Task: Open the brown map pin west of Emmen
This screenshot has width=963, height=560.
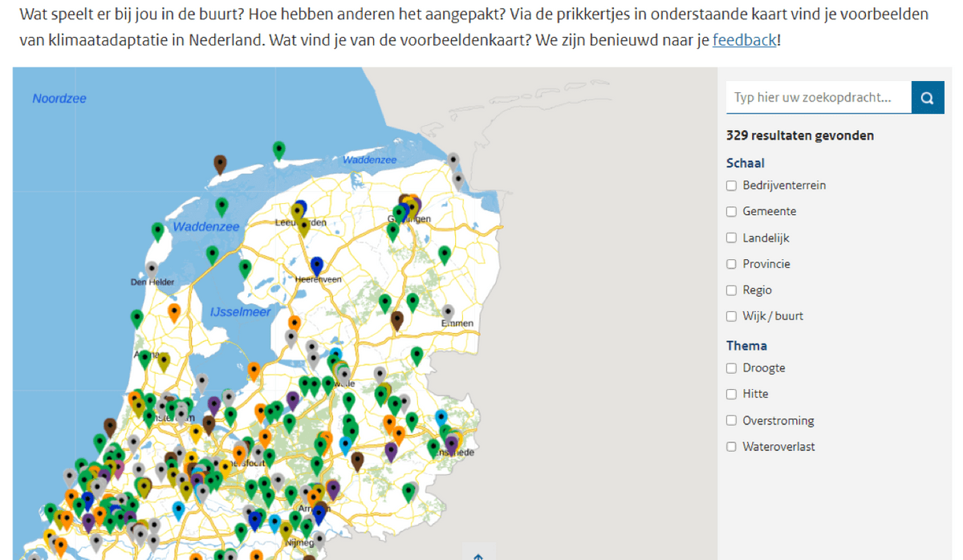Action: (396, 320)
